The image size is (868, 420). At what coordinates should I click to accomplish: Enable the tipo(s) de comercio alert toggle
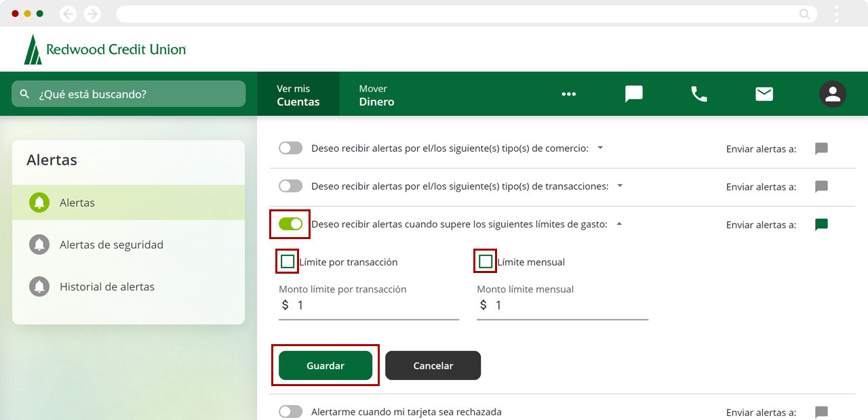(290, 148)
